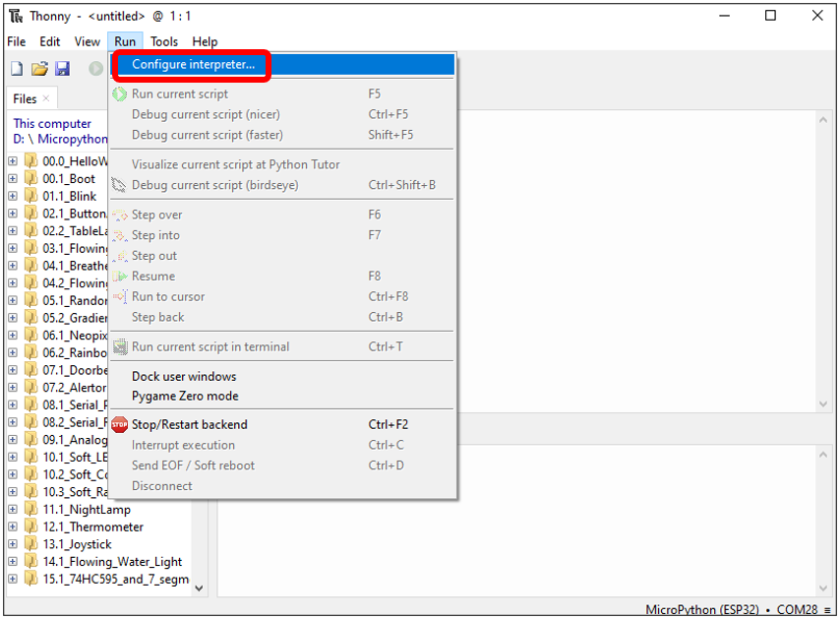
Task: Click the red Stop sign icon
Action: click(x=119, y=424)
